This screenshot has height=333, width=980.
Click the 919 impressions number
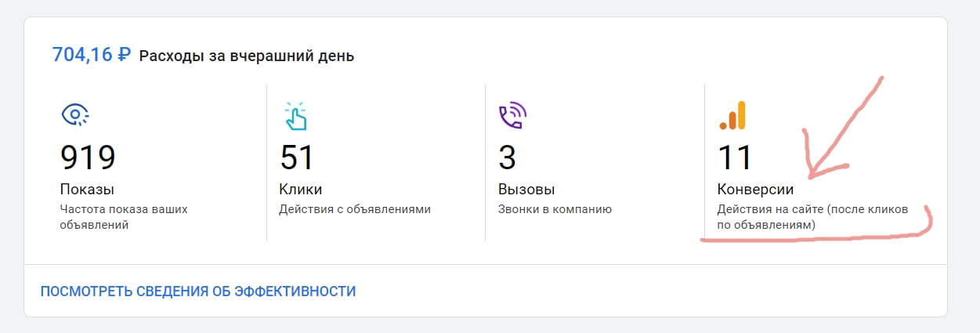[88, 157]
